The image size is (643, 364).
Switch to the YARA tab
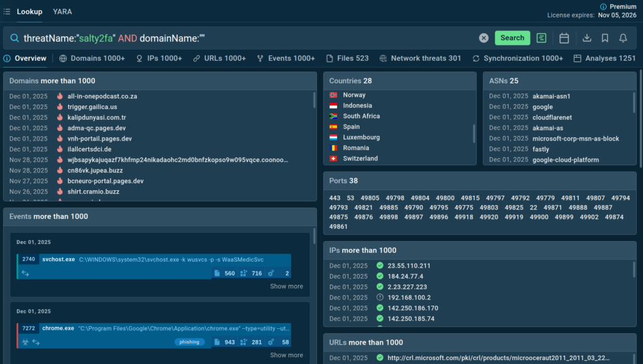62,11
